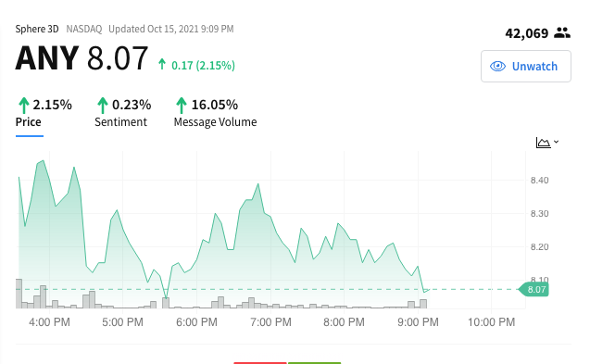Click the area chart icon
Viewport: 590px width, 364px height.
pos(543,143)
